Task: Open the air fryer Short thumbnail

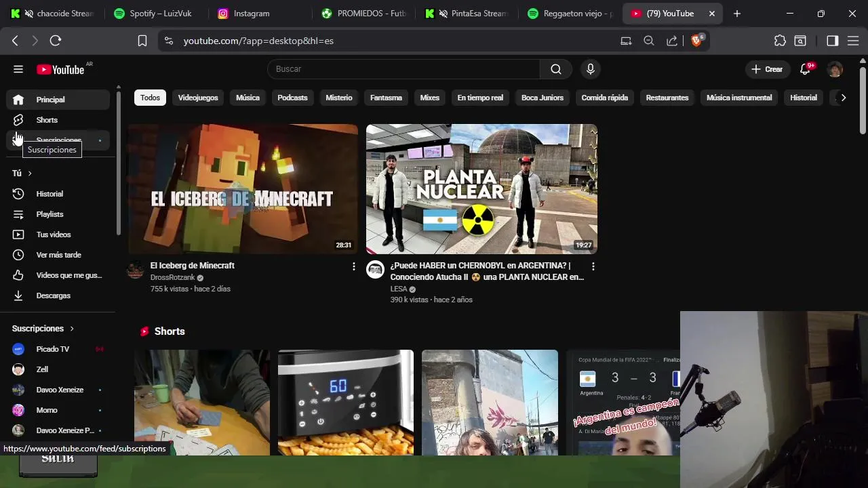Action: [346, 403]
